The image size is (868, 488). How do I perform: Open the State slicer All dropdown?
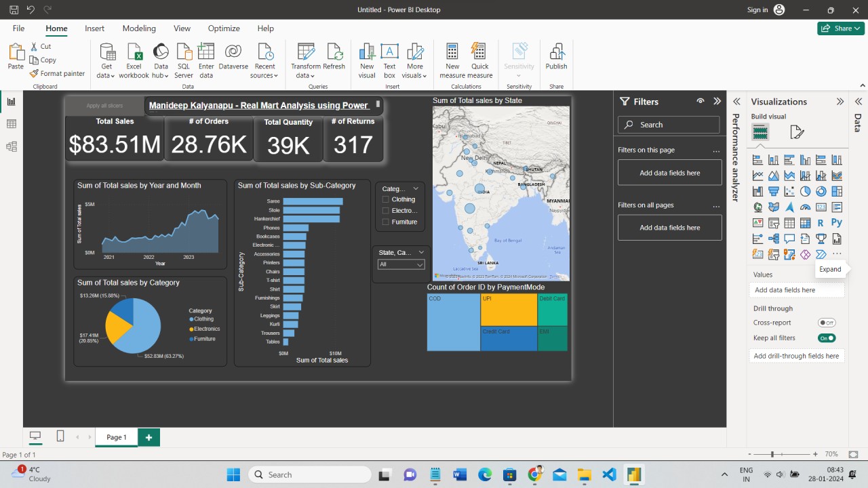click(x=401, y=264)
